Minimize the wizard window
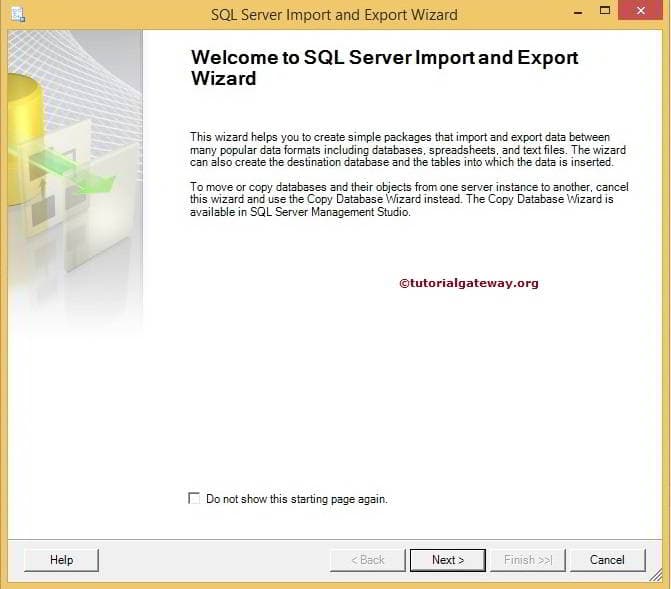The width and height of the screenshot is (671, 589). point(578,12)
